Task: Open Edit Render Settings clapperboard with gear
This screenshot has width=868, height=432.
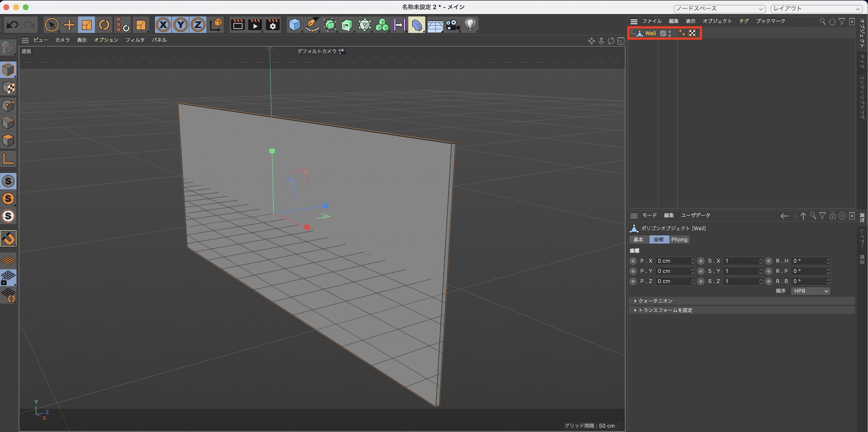Action: click(x=273, y=25)
